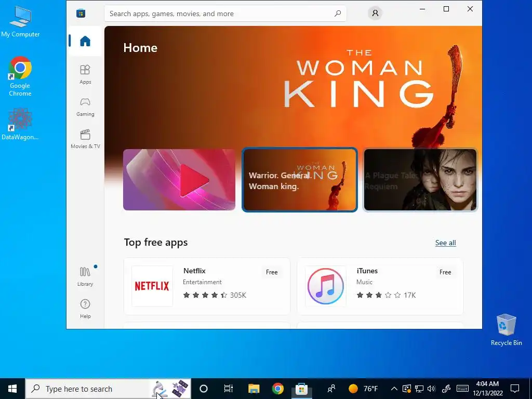
Task: Open the touch keyboard tray icon
Action: pyautogui.click(x=462, y=389)
